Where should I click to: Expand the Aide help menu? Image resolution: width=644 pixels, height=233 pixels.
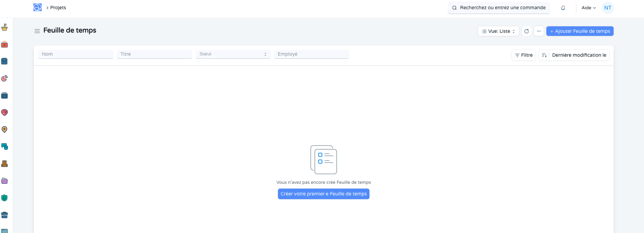(x=588, y=8)
